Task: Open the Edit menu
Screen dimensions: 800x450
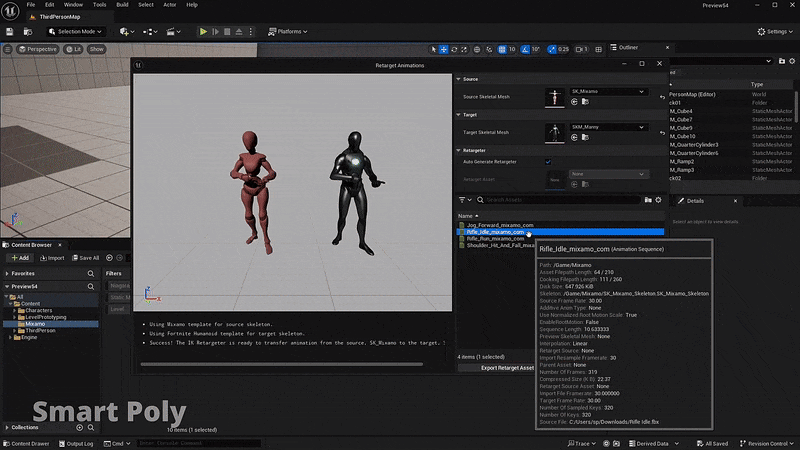Action: 49,5
